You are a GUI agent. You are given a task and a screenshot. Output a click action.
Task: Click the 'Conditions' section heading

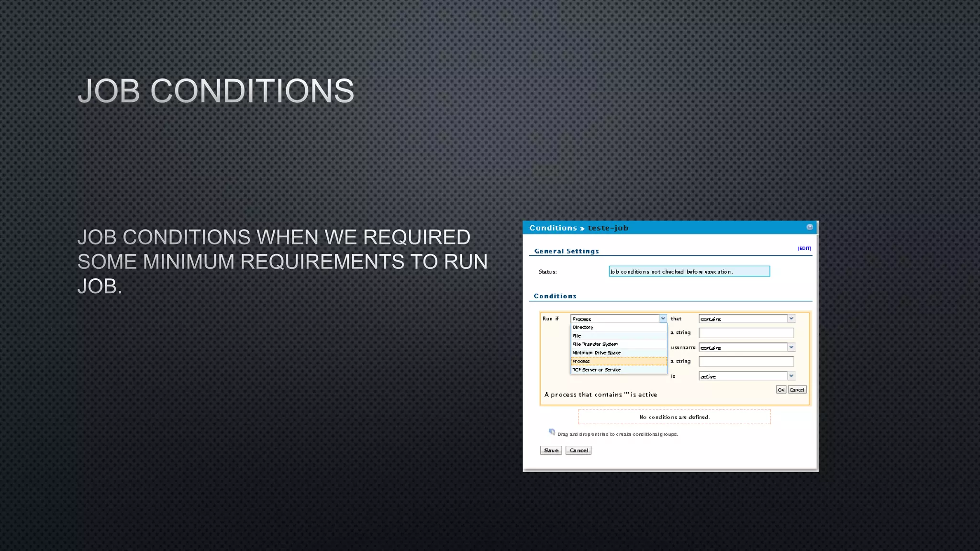click(x=555, y=296)
